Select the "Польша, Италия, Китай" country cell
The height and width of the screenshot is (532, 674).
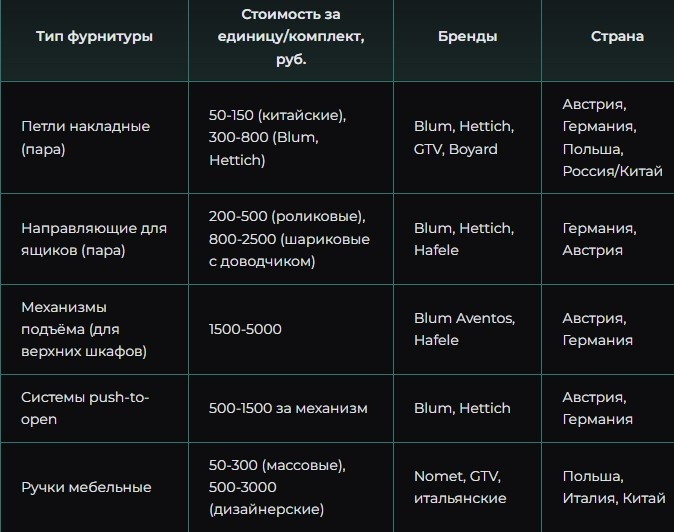[x=611, y=488]
